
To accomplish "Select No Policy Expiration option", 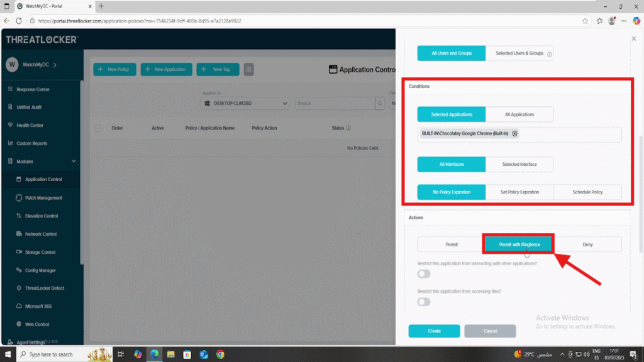I will pos(452,192).
